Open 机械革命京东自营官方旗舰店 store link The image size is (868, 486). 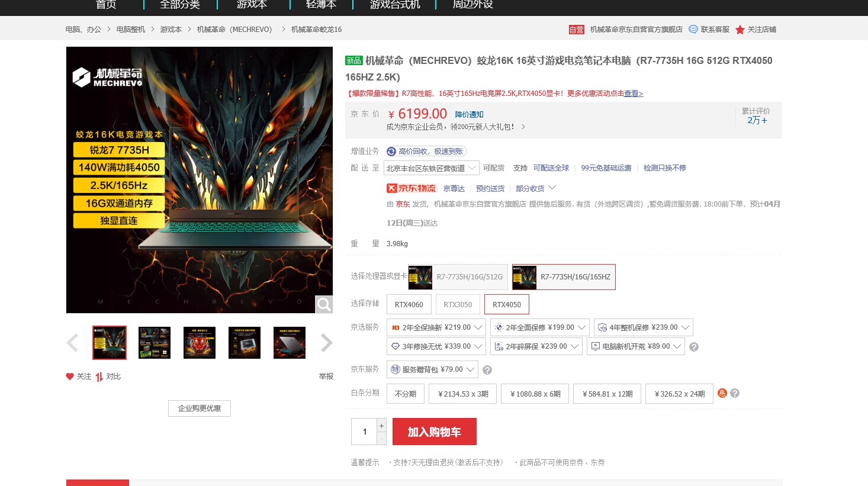(x=636, y=30)
